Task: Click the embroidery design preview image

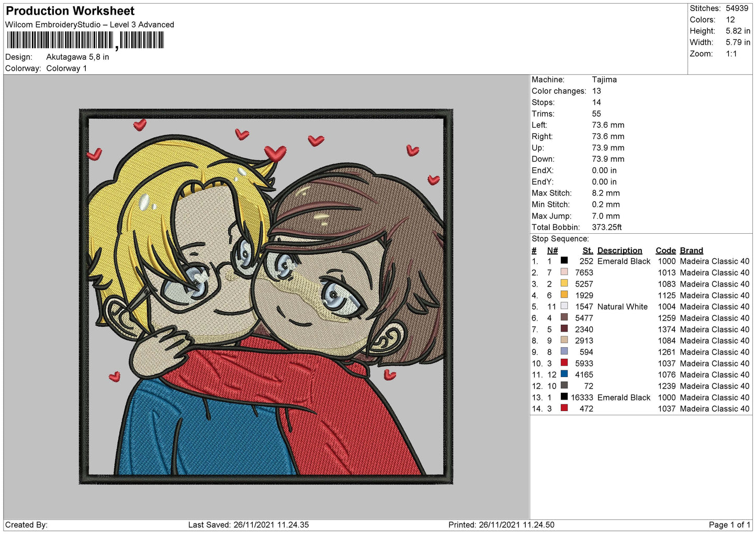Action: [x=266, y=297]
